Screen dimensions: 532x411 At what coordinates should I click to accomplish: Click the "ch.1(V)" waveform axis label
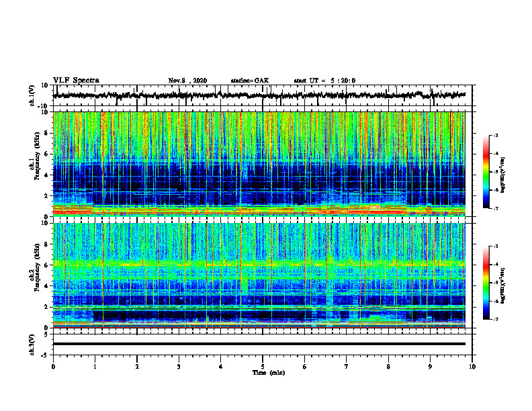pyautogui.click(x=32, y=95)
